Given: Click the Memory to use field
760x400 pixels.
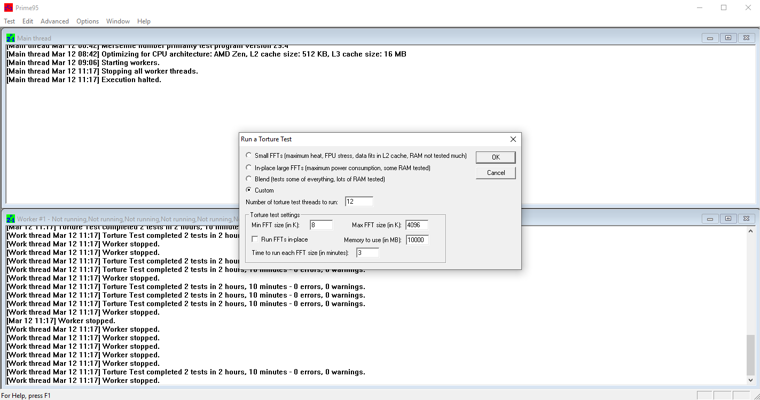Looking at the screenshot, I should pyautogui.click(x=417, y=240).
